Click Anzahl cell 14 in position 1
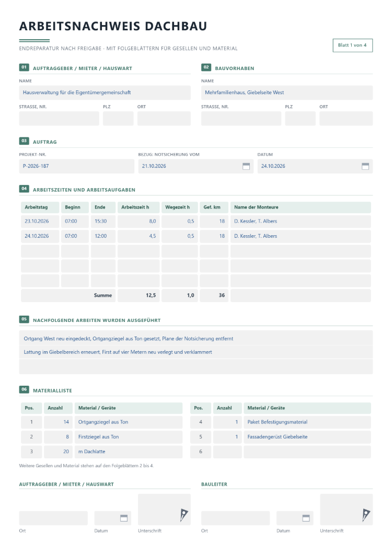Image resolution: width=392 pixels, height=554 pixels. click(59, 422)
